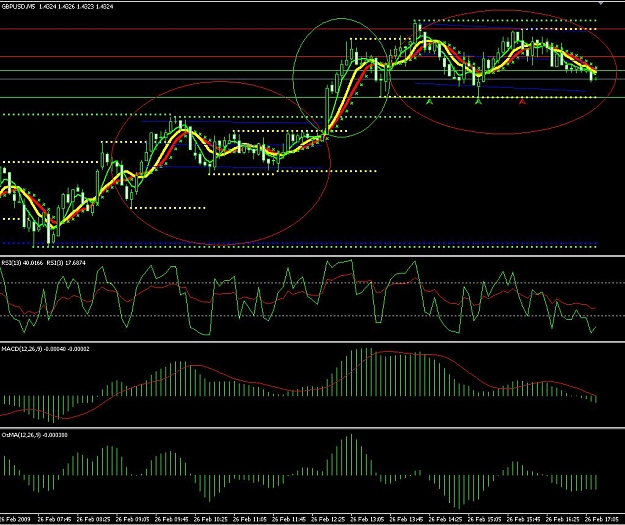The image size is (625, 525).
Task: Click the 26 Feb 10:25 time label
Action: (210, 519)
